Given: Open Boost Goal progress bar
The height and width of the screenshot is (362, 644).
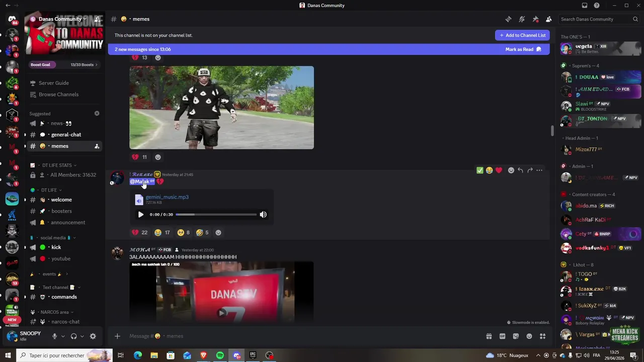Looking at the screenshot, I should [64, 64].
